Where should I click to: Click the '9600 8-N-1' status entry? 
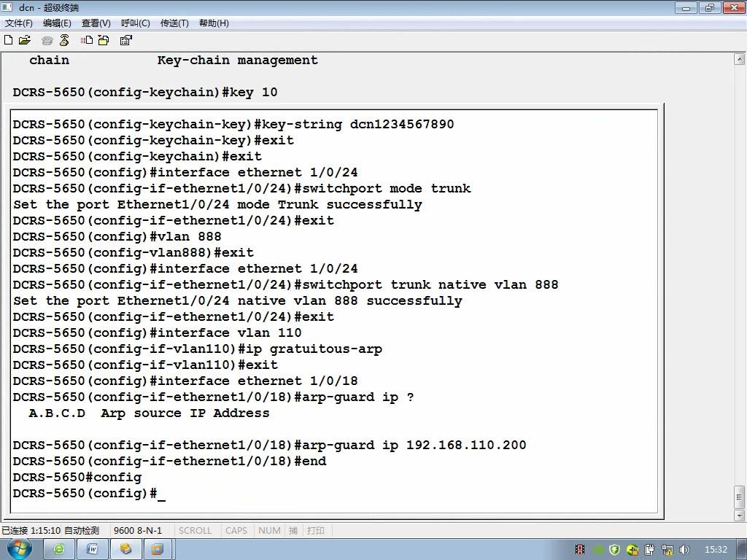[x=138, y=531]
